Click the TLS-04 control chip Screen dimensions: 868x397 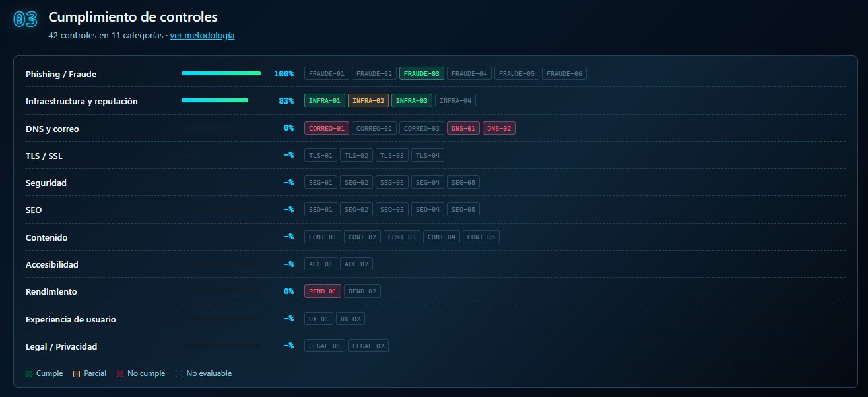[428, 155]
